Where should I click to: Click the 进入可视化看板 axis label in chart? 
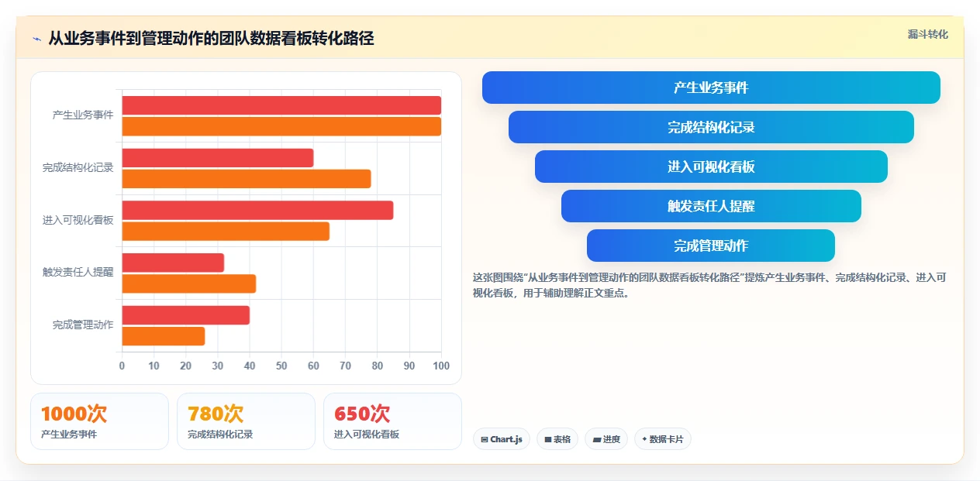[x=78, y=220]
